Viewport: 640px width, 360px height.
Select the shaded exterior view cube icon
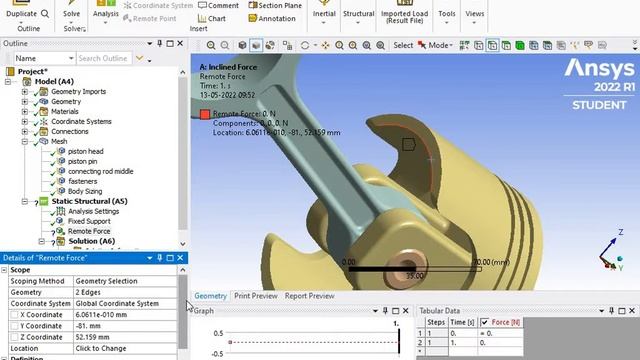[x=242, y=45]
